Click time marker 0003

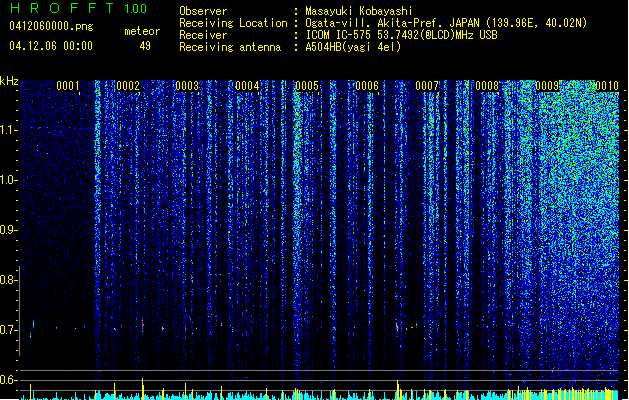[187, 86]
